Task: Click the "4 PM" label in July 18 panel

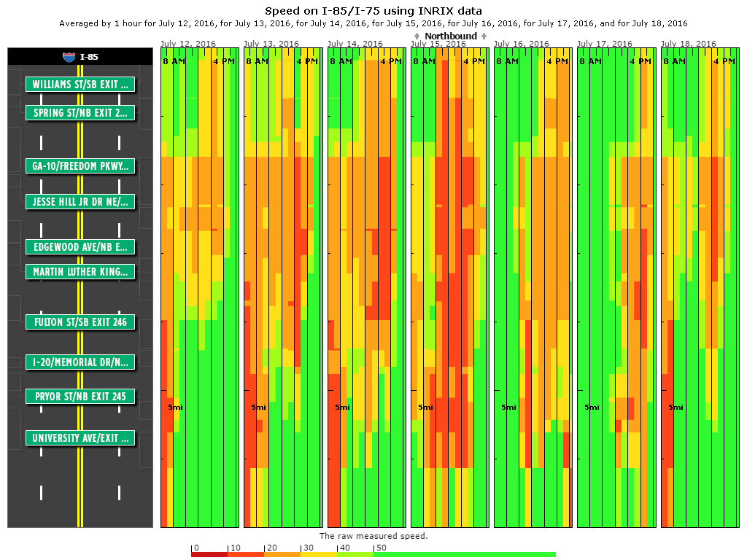Action: [x=724, y=61]
